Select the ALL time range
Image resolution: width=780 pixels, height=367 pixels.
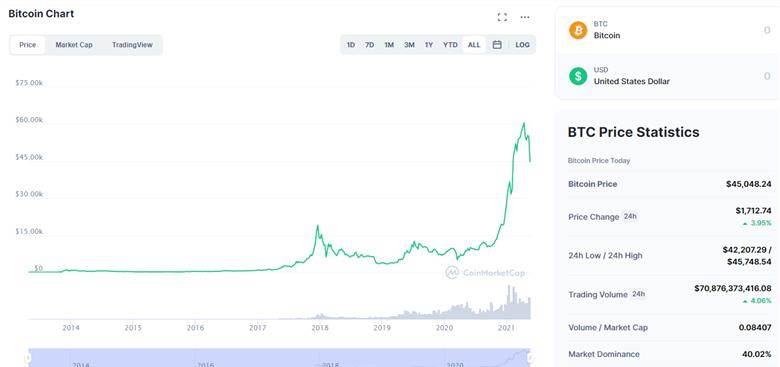[474, 45]
